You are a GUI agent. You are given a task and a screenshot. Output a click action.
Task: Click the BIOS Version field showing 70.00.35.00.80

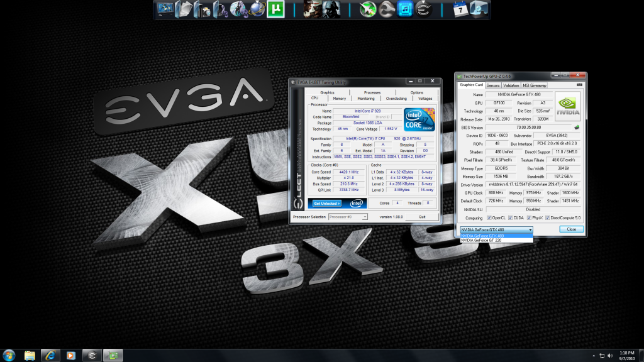click(x=528, y=127)
